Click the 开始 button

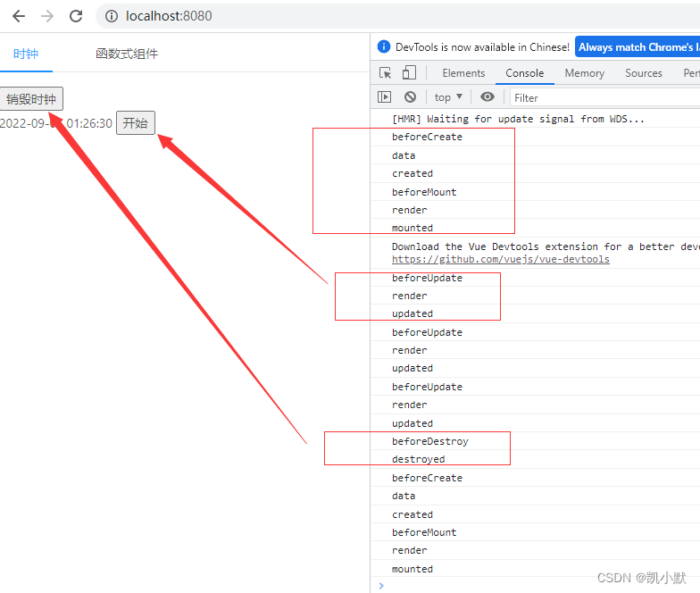click(136, 123)
